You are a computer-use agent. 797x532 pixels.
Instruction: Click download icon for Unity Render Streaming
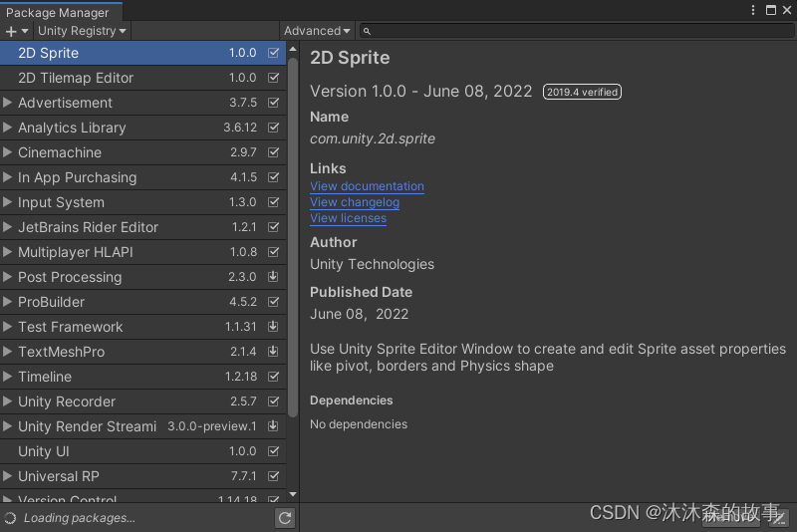coord(273,425)
